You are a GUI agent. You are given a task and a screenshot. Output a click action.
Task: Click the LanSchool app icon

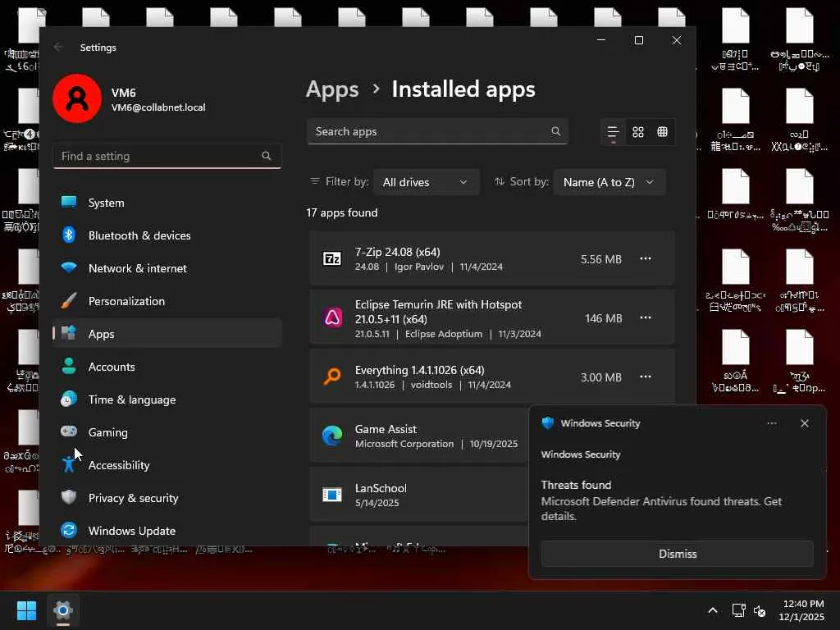[x=332, y=495]
